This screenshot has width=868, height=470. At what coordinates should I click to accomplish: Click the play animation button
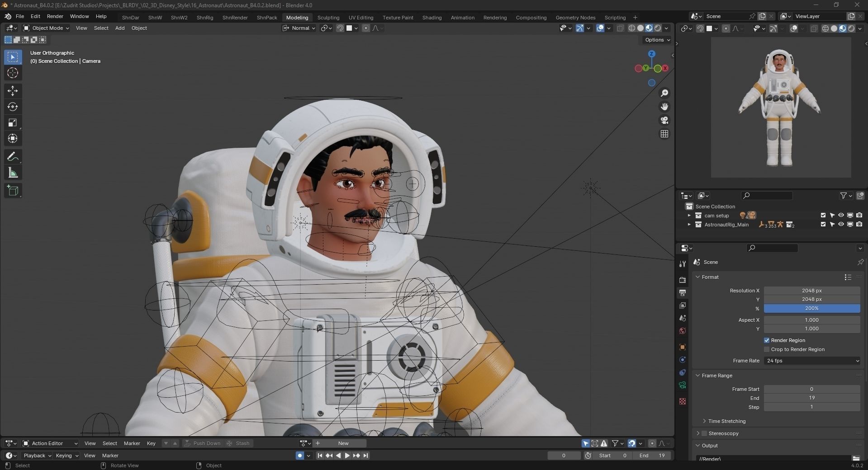click(347, 456)
